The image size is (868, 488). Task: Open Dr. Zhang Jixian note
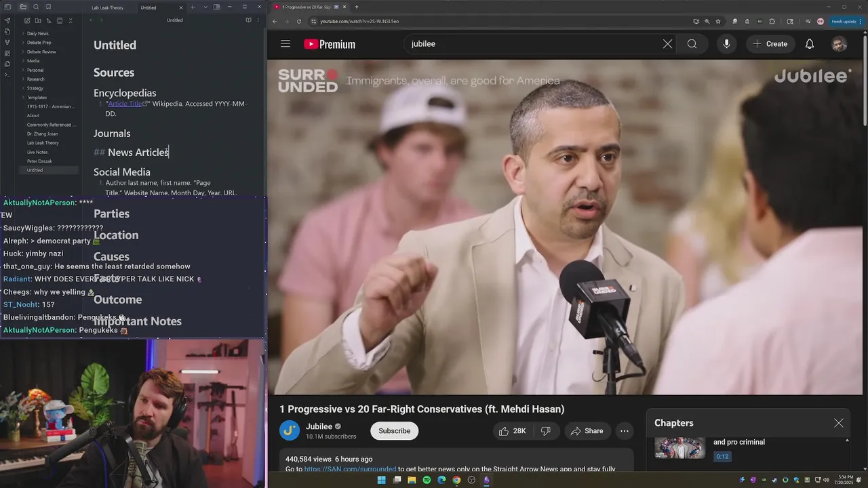coord(42,134)
